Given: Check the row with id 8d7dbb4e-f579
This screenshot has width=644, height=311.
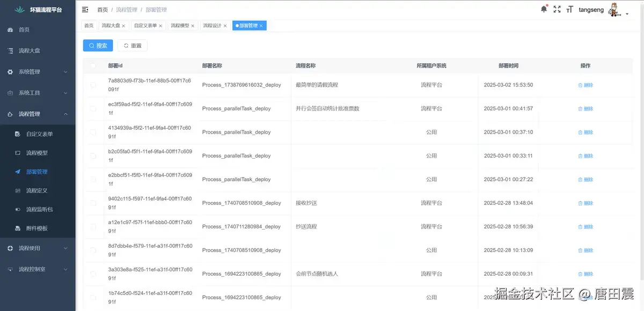Looking at the screenshot, I should point(93,250).
